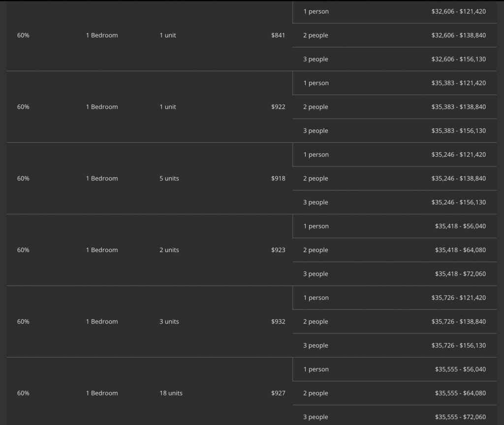This screenshot has height=425, width=504.
Task: Select income range $35,555 - $72,060
Action: point(460,417)
